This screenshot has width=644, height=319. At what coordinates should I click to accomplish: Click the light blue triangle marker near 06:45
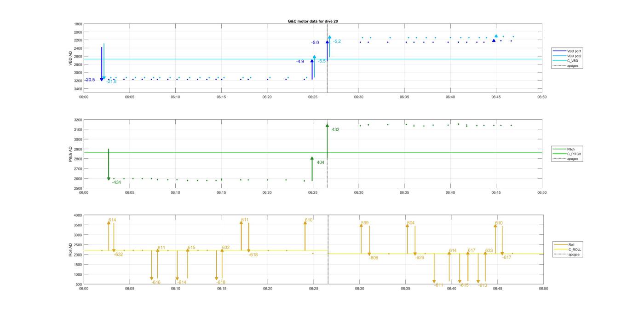pos(496,36)
